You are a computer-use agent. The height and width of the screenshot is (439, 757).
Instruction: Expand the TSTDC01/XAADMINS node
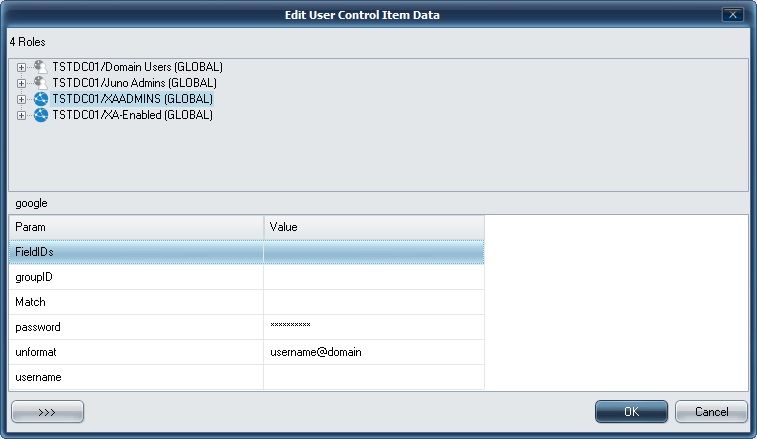pos(21,99)
